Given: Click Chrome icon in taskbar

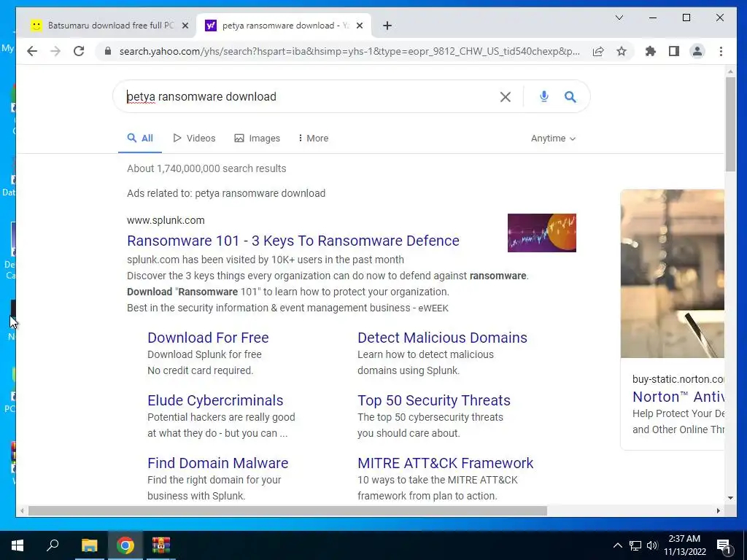Looking at the screenshot, I should (x=125, y=545).
